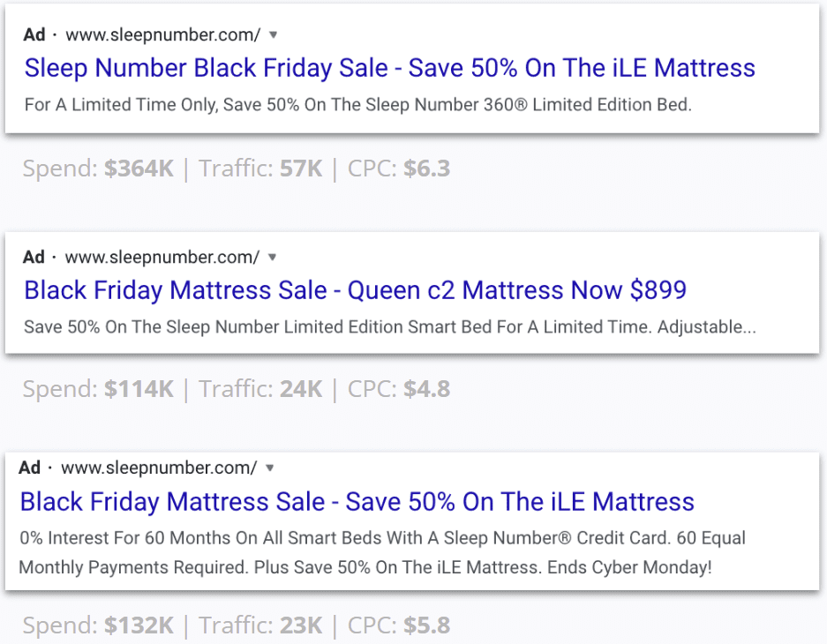Expand the arrow next to the Queen c2 ad URL
This screenshot has width=827, height=644.
[273, 258]
